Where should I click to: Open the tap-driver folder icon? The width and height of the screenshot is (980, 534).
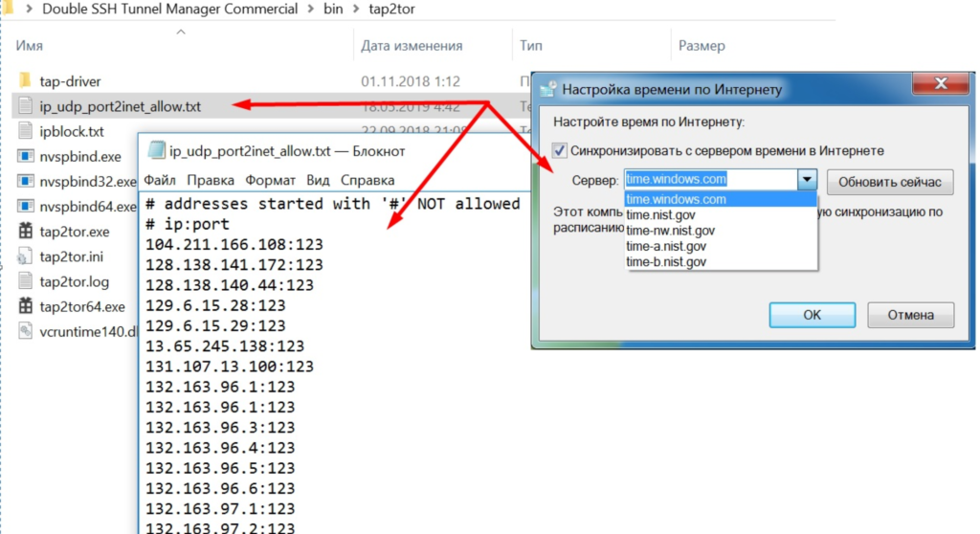(x=25, y=81)
